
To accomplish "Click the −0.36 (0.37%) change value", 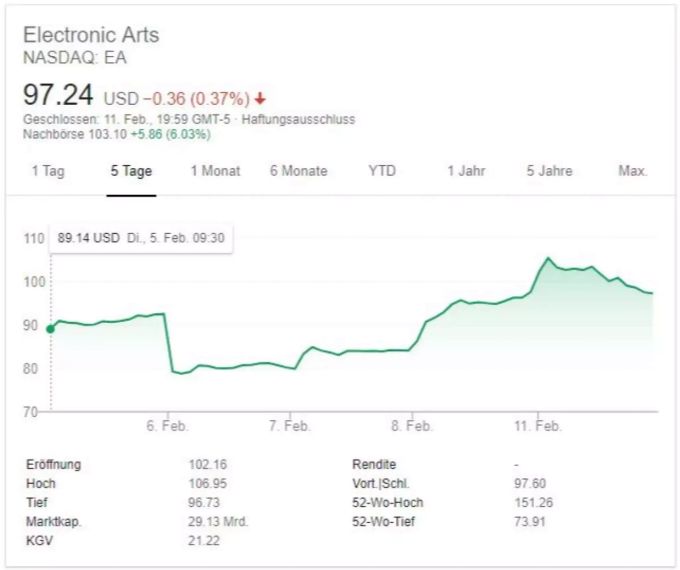I will click(x=196, y=99).
